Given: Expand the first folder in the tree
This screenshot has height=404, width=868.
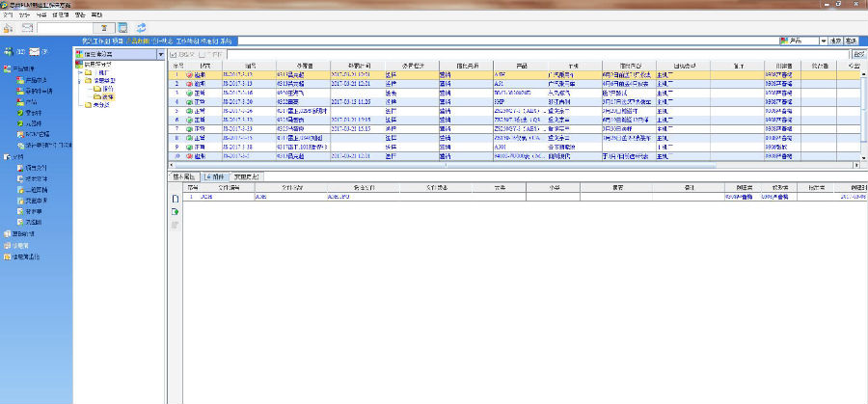Looking at the screenshot, I should (79, 71).
